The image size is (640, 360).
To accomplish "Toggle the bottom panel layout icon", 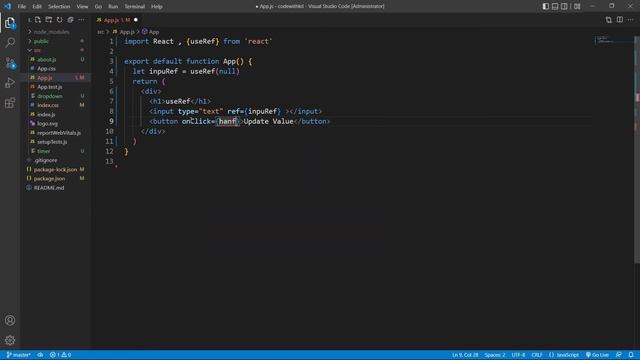I will click(555, 6).
